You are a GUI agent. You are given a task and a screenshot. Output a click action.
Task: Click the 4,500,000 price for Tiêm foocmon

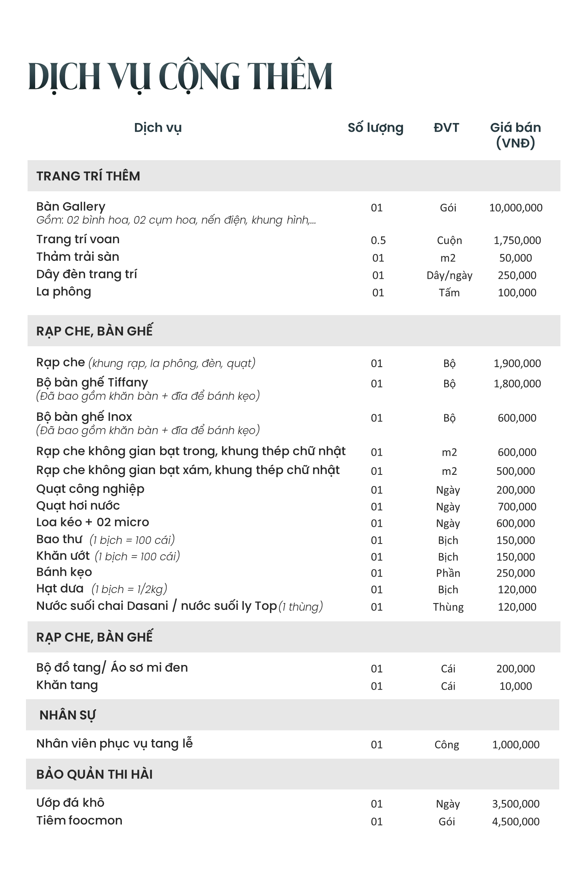point(516,821)
